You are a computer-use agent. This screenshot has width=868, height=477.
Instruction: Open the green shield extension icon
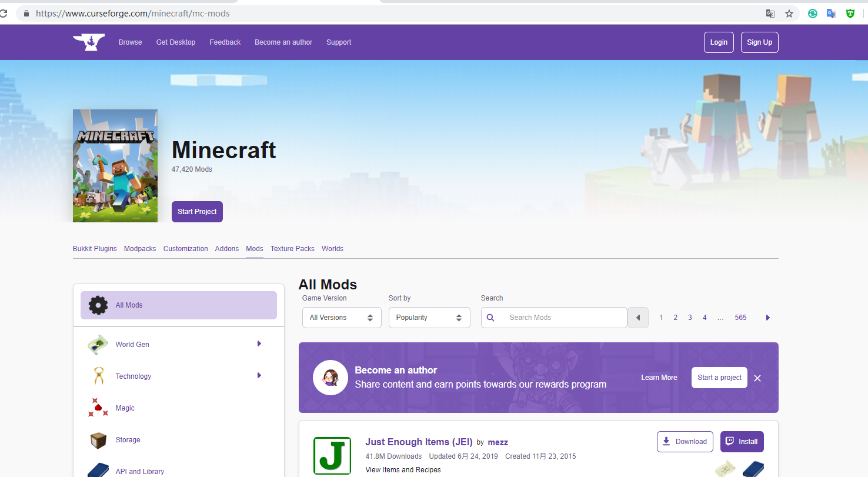click(850, 14)
